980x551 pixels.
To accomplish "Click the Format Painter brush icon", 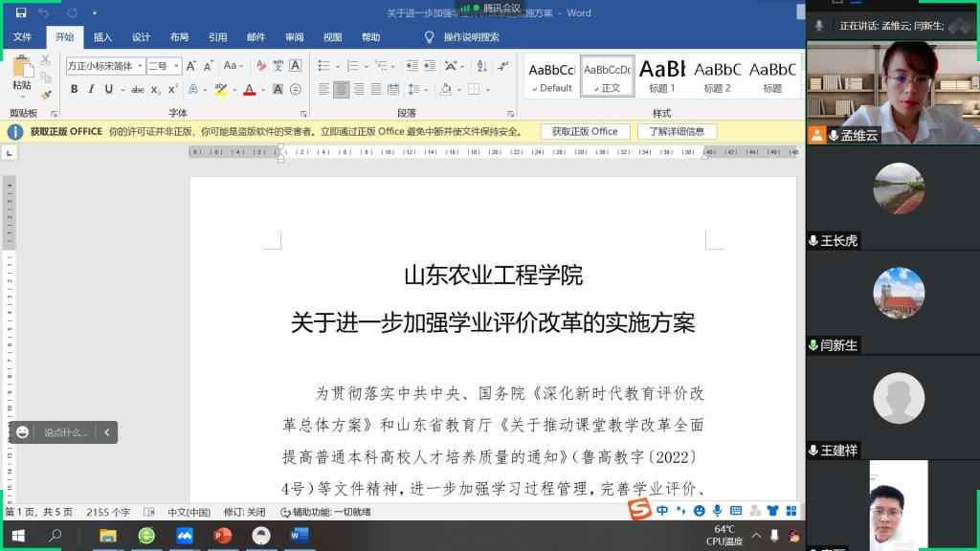I will (x=46, y=95).
